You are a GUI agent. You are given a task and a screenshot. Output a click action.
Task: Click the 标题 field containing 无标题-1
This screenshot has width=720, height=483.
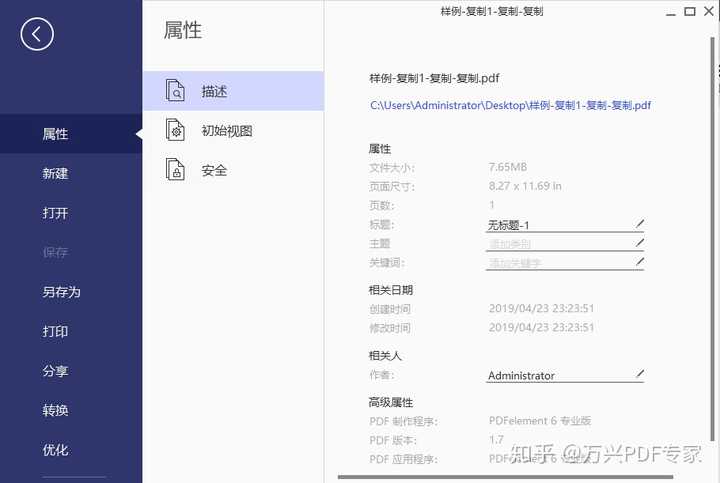click(x=565, y=225)
